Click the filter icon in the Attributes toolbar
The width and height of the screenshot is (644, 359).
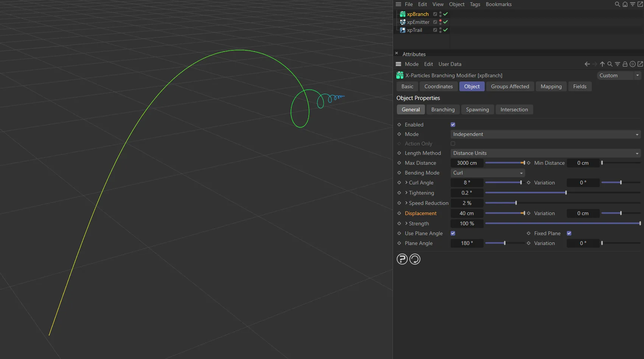[x=618, y=64]
